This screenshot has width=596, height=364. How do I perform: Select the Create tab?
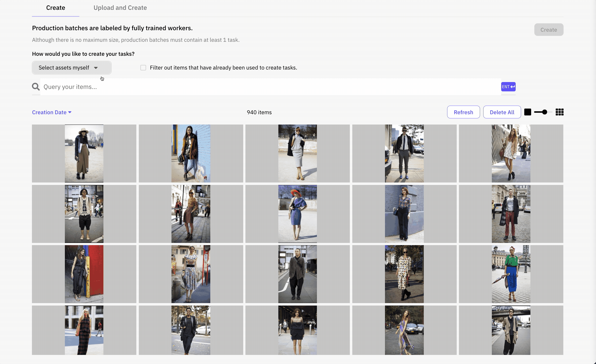click(56, 8)
